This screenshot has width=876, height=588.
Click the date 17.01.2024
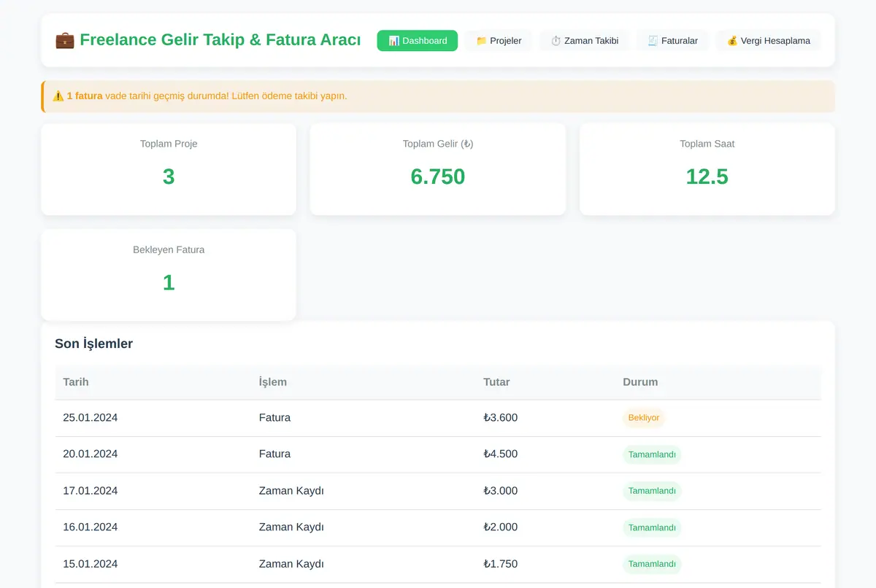pyautogui.click(x=91, y=491)
